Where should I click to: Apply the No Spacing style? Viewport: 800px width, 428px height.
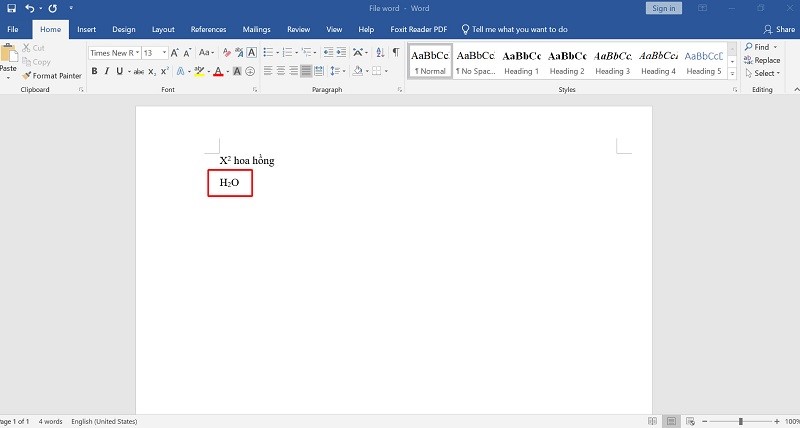(476, 61)
